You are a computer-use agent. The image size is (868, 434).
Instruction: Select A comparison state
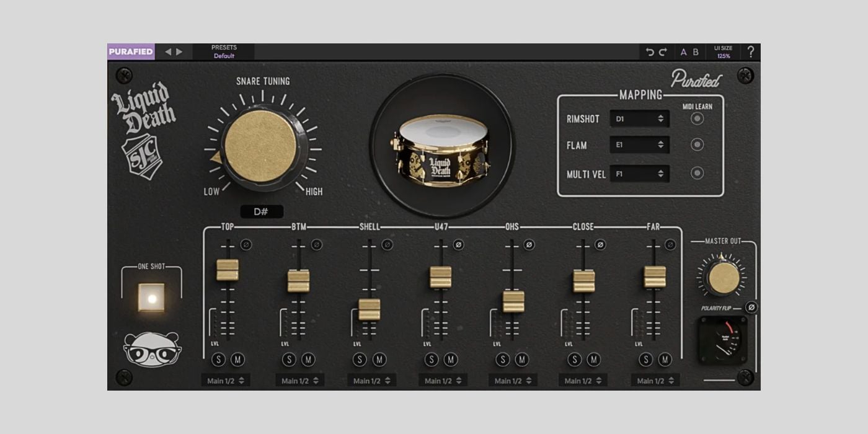click(684, 52)
